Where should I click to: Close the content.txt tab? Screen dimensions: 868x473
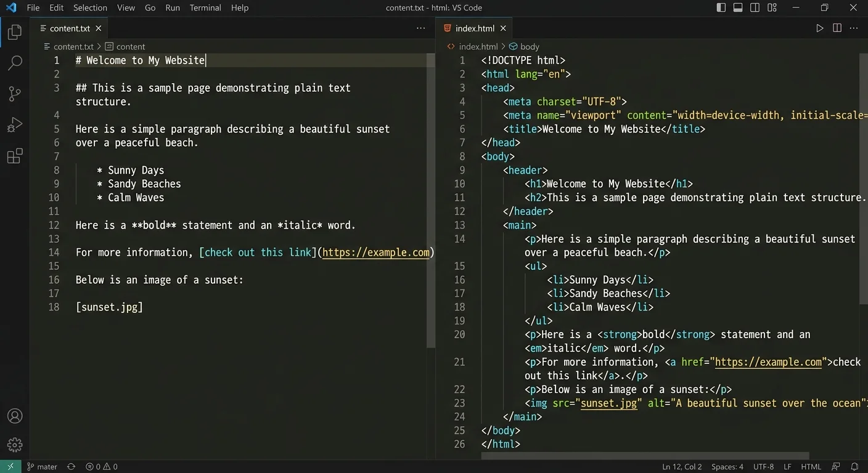[x=99, y=28]
